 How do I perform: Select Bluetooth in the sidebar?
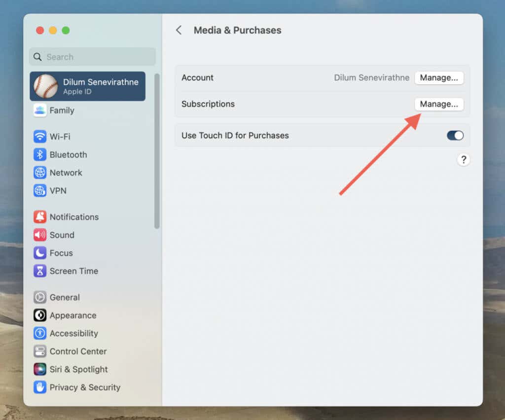click(68, 154)
